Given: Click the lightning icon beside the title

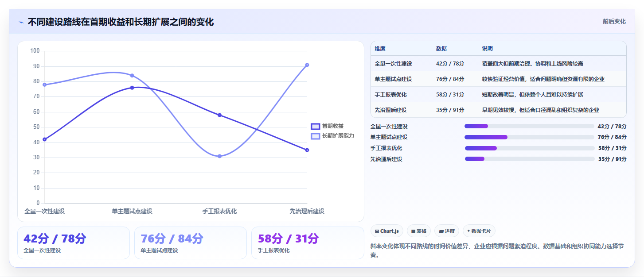Looking at the screenshot, I should pyautogui.click(x=21, y=22).
